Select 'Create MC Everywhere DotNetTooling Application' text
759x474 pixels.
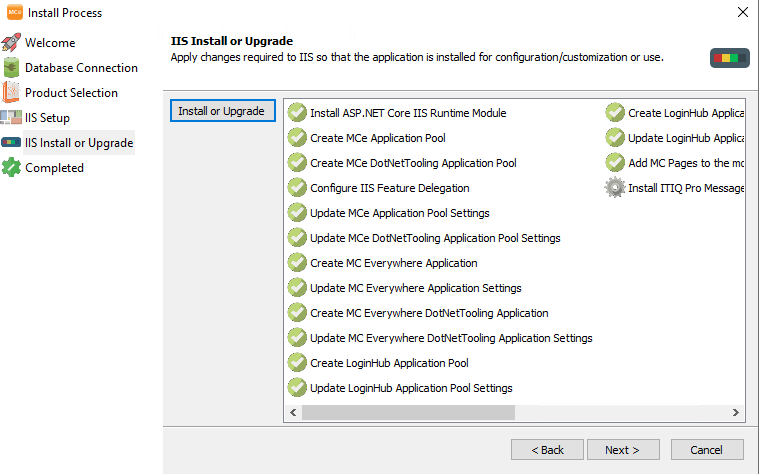429,313
